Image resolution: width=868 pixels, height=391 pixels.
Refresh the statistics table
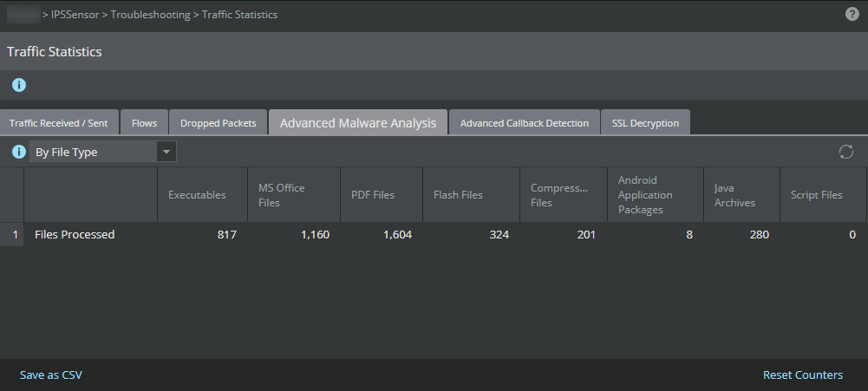pos(845,152)
